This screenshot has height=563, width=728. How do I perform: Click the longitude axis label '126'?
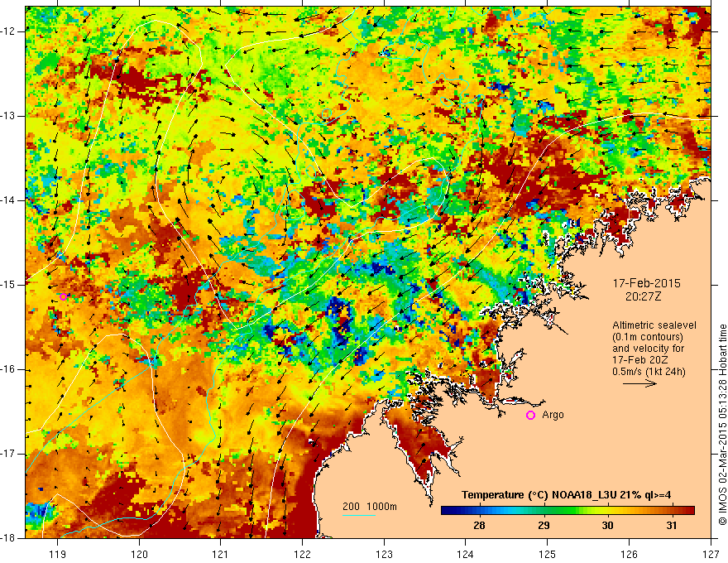(629, 554)
